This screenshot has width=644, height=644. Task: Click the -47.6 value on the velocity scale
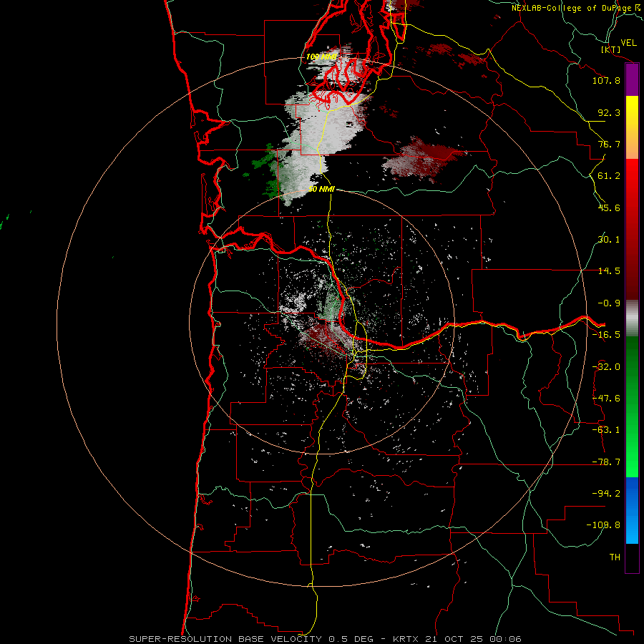(x=606, y=399)
